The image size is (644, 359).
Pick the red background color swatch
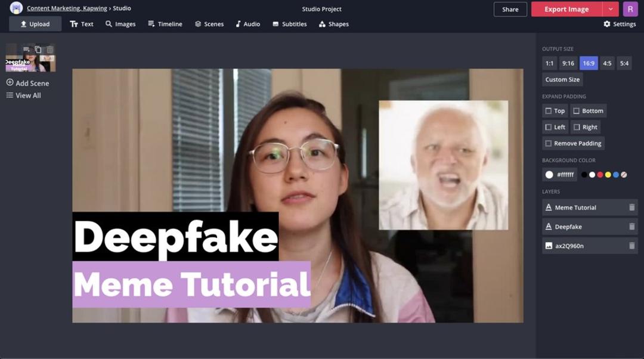click(x=600, y=175)
